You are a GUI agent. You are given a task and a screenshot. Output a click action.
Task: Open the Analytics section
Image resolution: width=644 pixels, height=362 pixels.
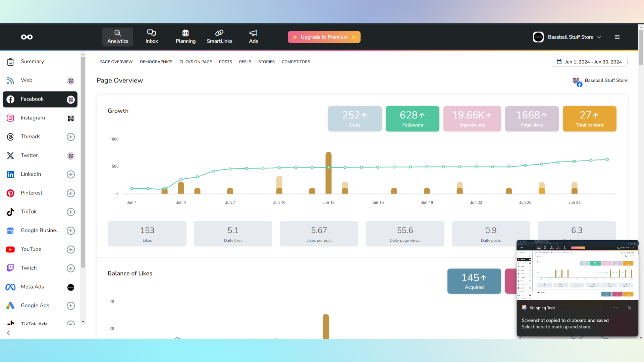118,37
